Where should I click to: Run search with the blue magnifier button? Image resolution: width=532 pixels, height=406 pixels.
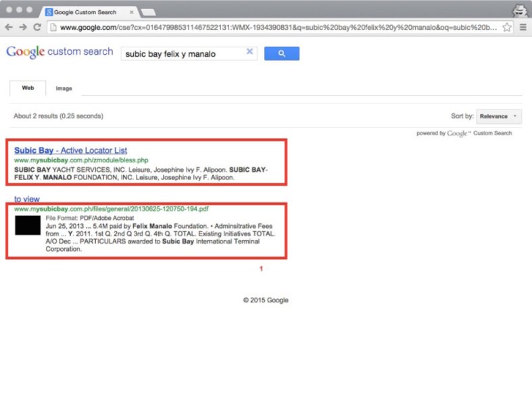pos(282,53)
